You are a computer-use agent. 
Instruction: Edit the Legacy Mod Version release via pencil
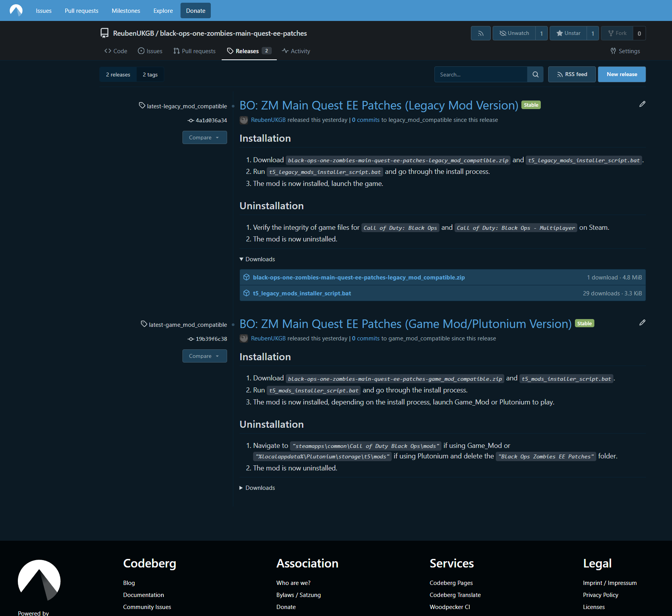click(x=642, y=104)
